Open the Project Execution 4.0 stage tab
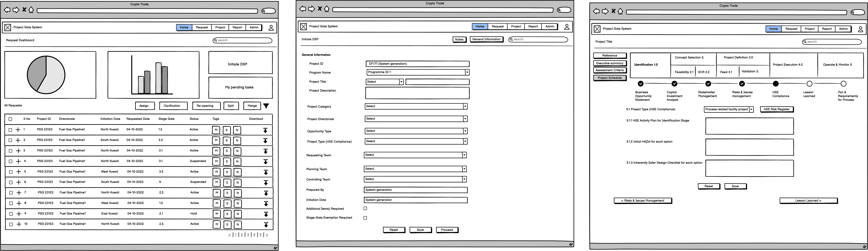868x251 pixels. [x=788, y=65]
